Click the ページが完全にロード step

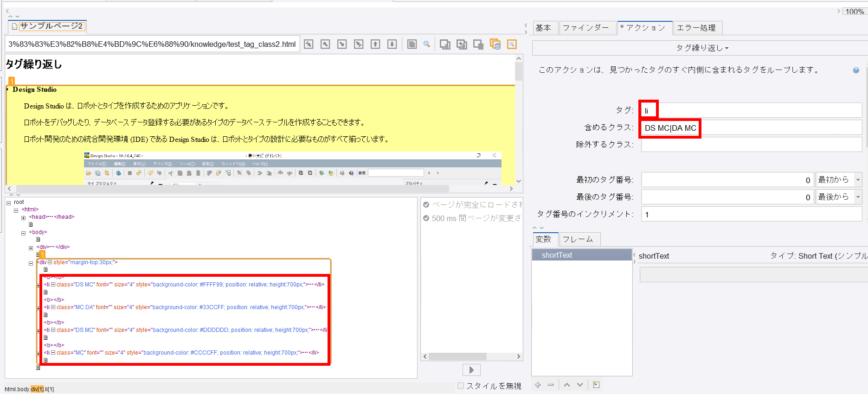472,204
